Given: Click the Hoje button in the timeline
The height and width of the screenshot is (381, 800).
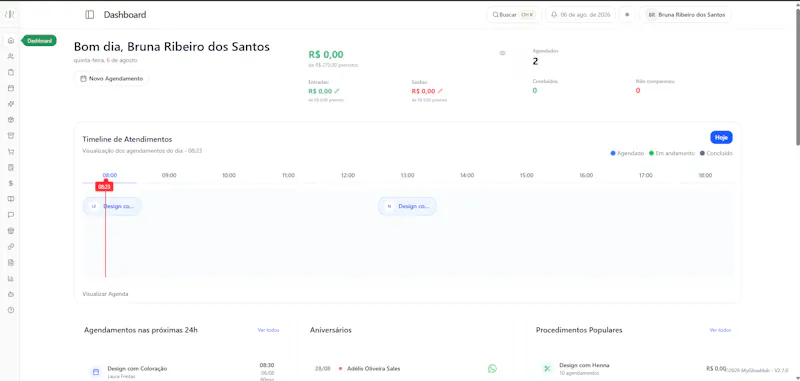Looking at the screenshot, I should (x=721, y=137).
